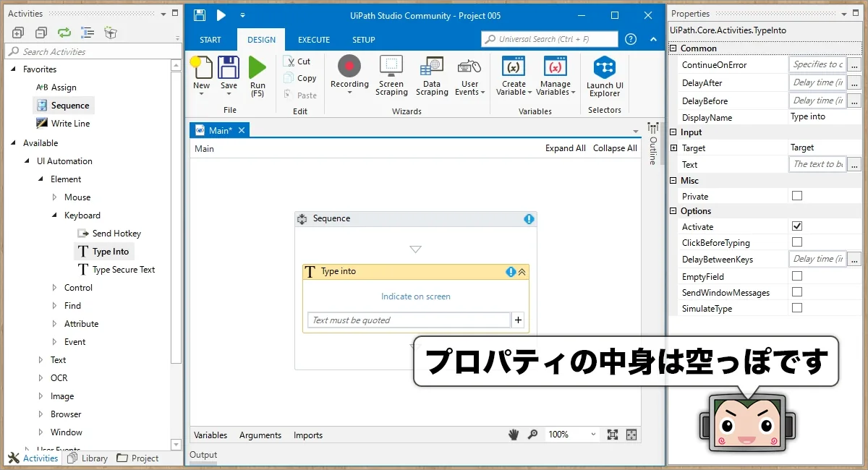868x470 pixels.
Task: Click the Search Activities field
Action: coord(93,51)
